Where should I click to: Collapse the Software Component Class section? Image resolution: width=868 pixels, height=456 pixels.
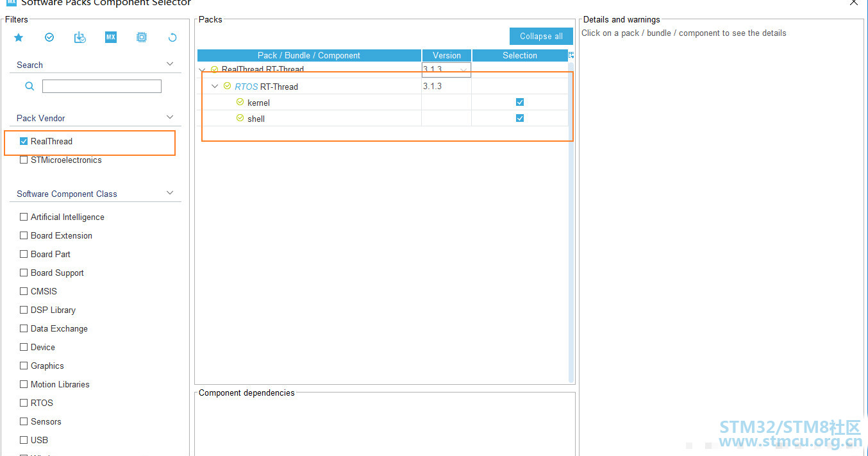170,193
